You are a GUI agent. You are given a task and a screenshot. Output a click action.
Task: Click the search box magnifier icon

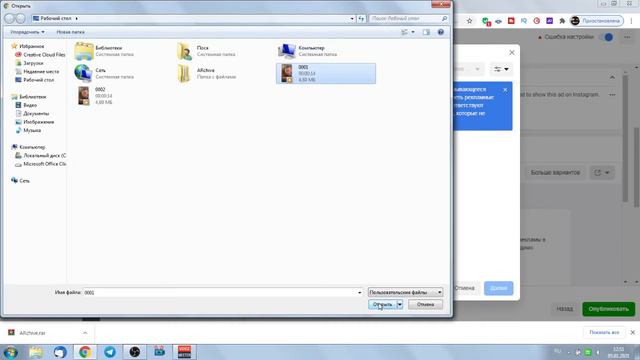(444, 18)
